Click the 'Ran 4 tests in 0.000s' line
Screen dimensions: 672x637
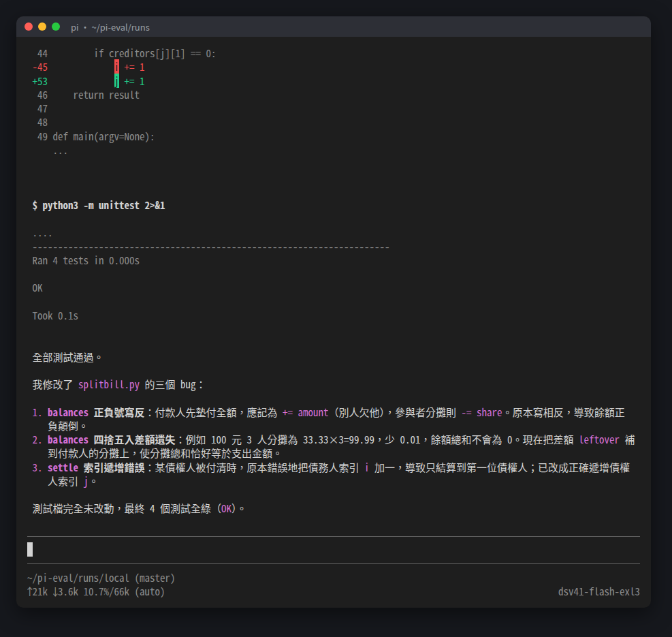(86, 261)
